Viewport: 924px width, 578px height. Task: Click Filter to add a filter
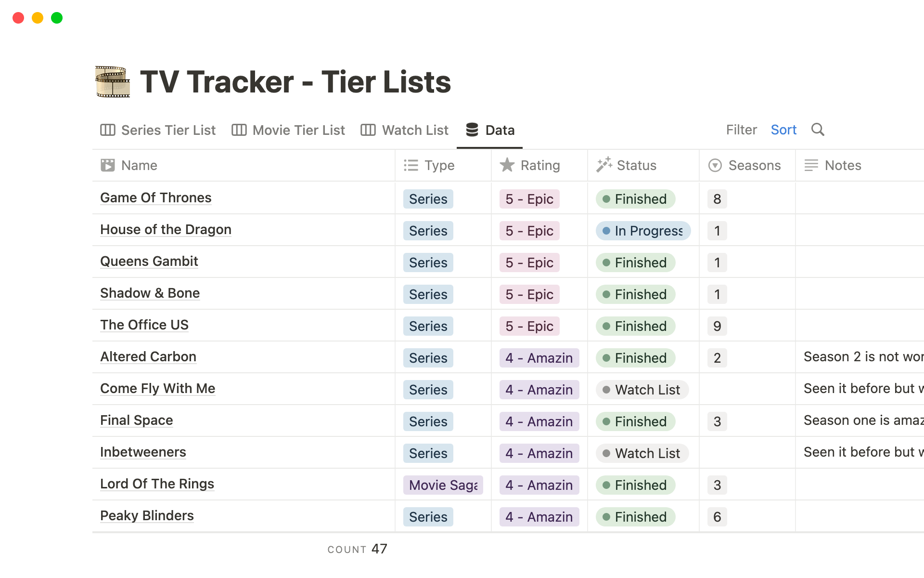741,130
